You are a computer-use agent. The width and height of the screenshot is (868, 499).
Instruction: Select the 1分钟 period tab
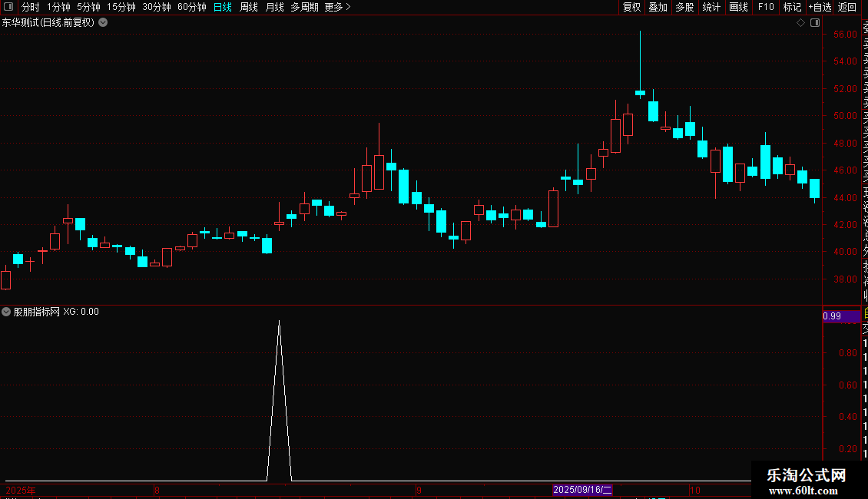[58, 7]
